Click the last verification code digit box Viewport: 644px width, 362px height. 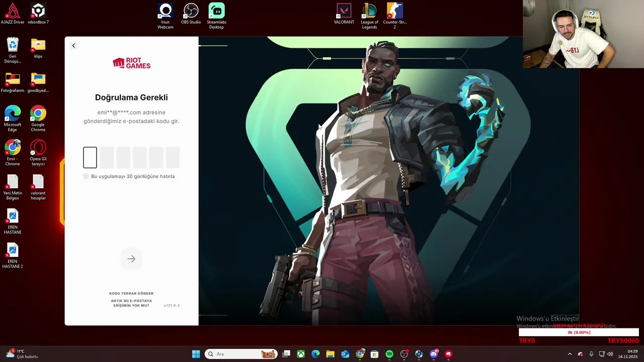(173, 157)
